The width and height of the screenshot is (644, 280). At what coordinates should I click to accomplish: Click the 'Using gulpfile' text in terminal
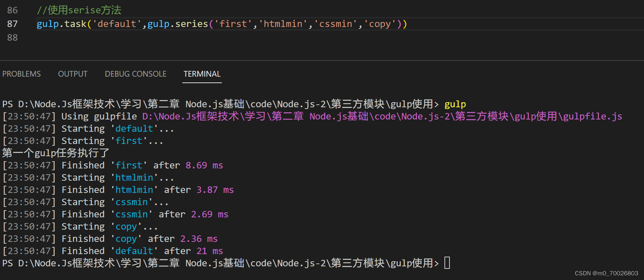point(99,116)
